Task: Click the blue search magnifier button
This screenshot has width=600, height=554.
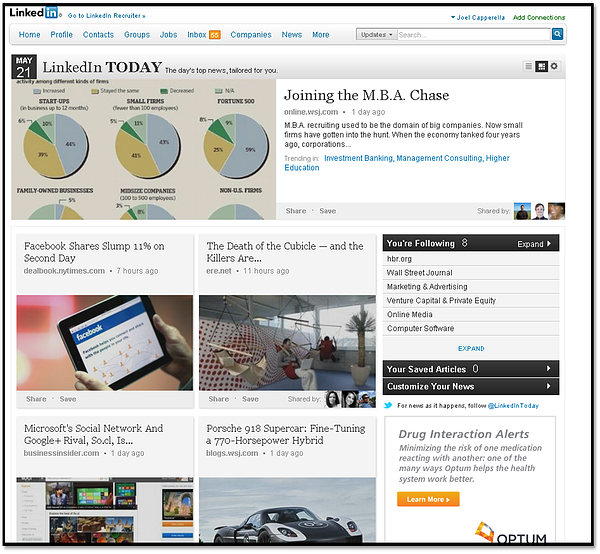Action: coord(557,34)
